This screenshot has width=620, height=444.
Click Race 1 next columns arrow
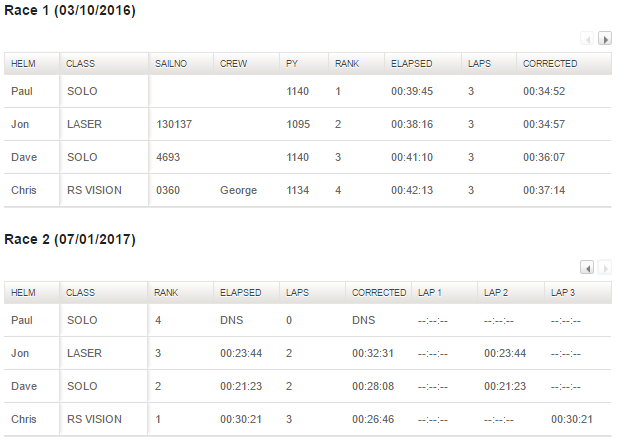[x=605, y=39]
